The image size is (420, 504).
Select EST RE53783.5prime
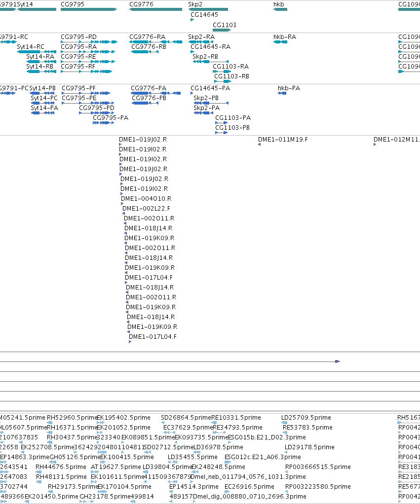[x=285, y=432]
